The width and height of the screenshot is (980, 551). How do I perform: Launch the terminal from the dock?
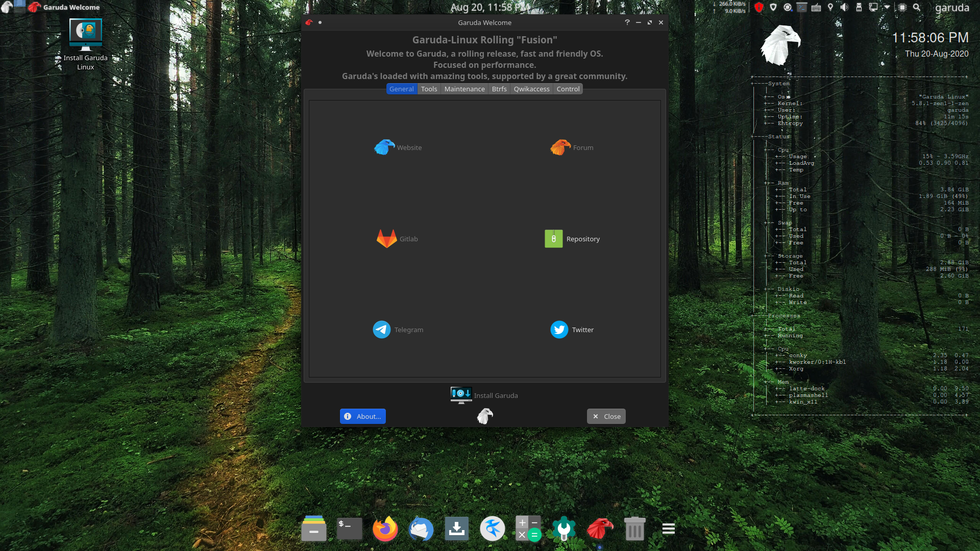(350, 529)
